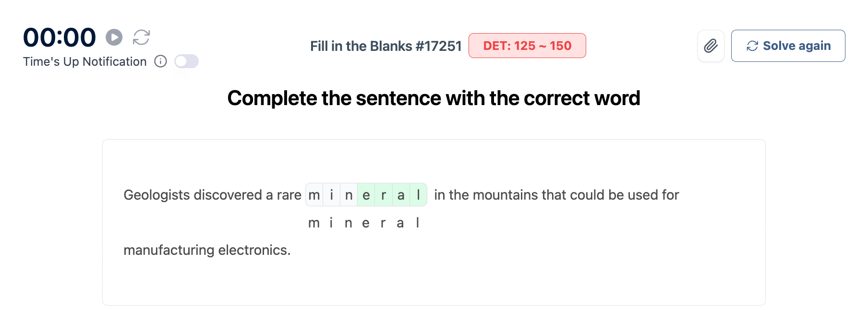Click the Time's Up Notification label

85,61
